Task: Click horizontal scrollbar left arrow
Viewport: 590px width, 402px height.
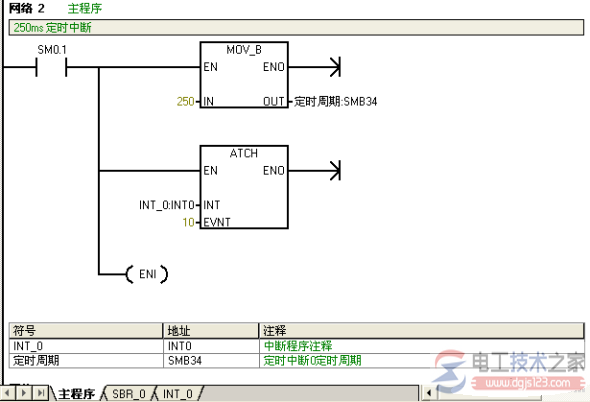Action: (x=429, y=393)
